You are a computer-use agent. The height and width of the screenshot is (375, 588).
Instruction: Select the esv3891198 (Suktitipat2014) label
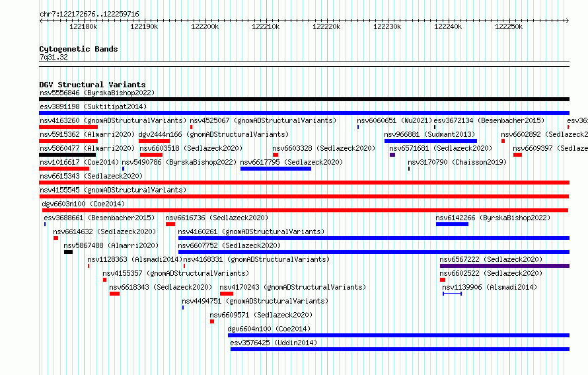[93, 106]
